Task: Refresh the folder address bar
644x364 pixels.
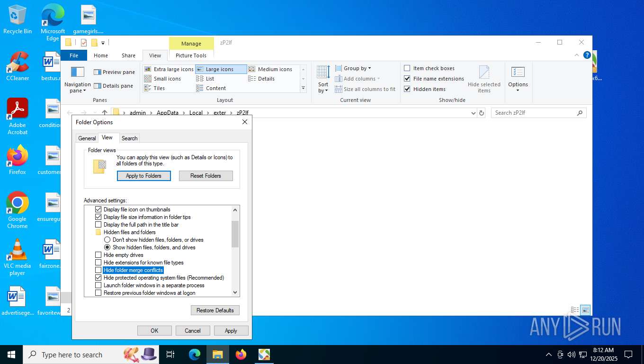Action: click(x=482, y=113)
